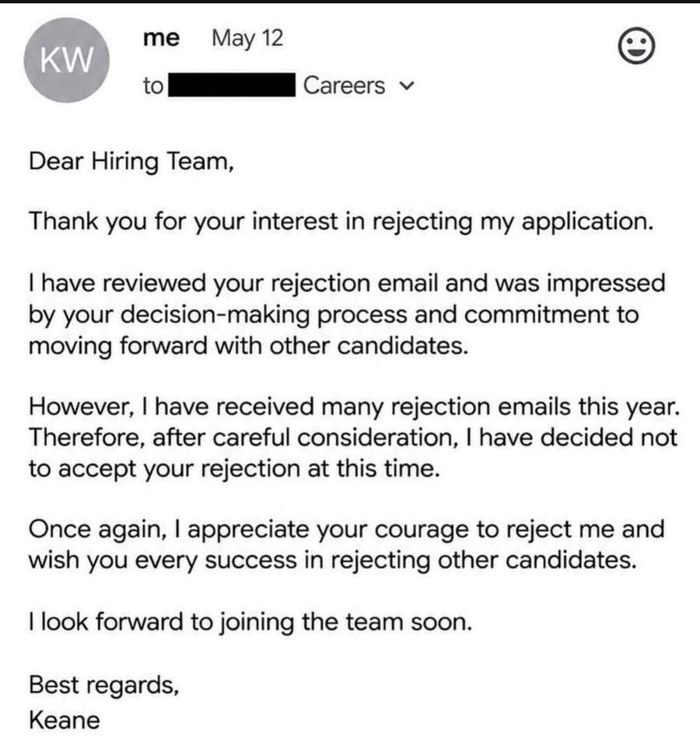This screenshot has width=700, height=741.
Task: Open the KW sender avatar
Action: tap(67, 60)
